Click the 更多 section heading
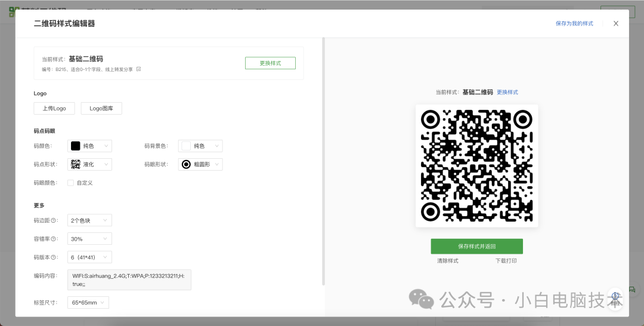The height and width of the screenshot is (326, 644). [39, 205]
